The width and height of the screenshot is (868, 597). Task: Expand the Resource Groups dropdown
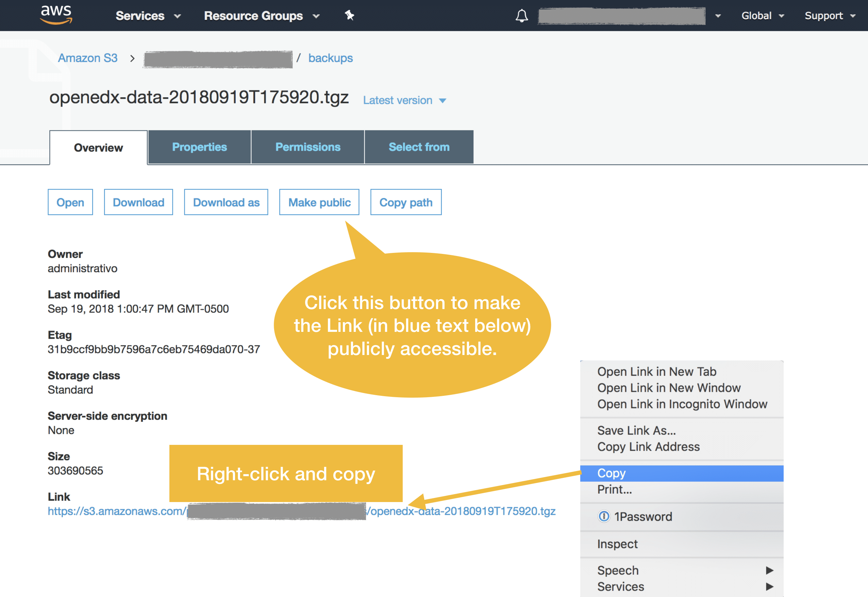click(x=262, y=16)
